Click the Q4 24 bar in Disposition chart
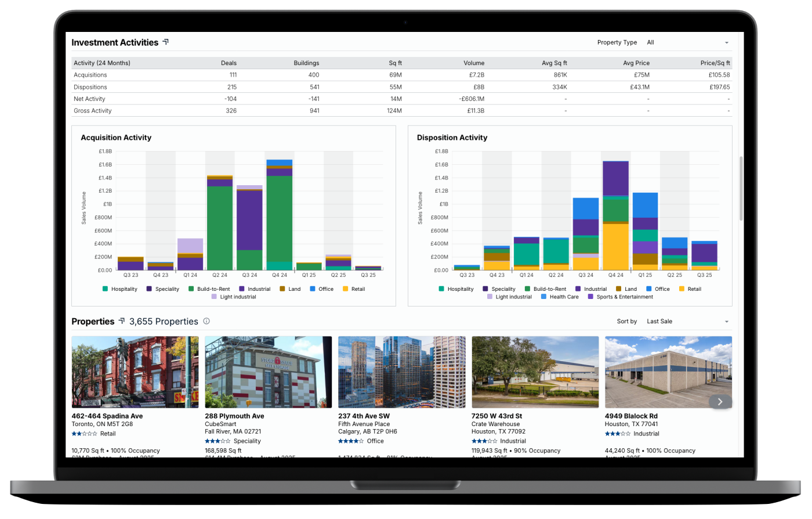Viewport: 812px width, 519px height. (615, 215)
